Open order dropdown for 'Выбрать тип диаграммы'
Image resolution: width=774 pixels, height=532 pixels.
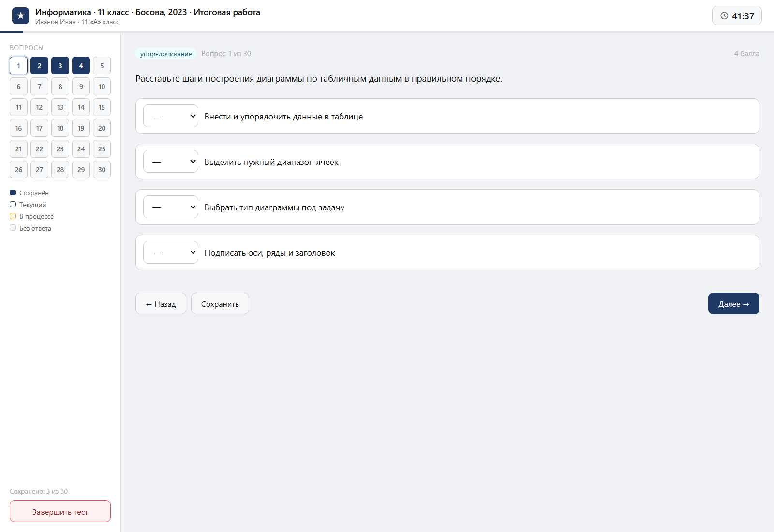(x=171, y=207)
